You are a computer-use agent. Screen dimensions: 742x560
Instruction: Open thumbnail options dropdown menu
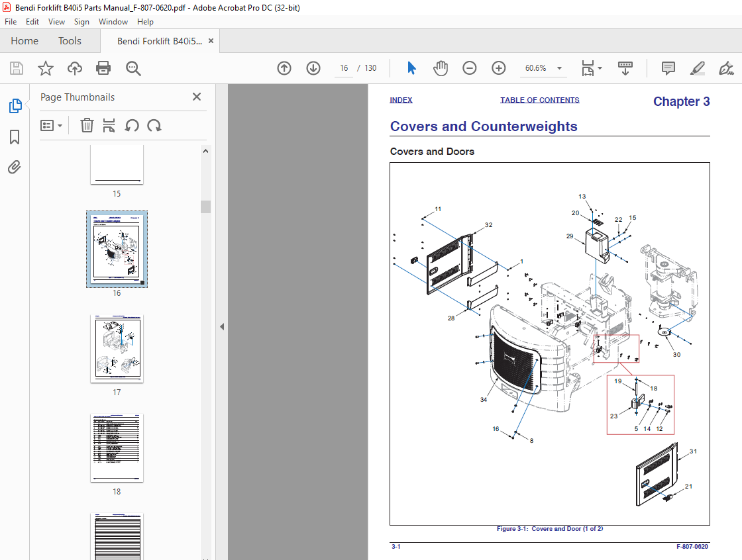point(51,125)
